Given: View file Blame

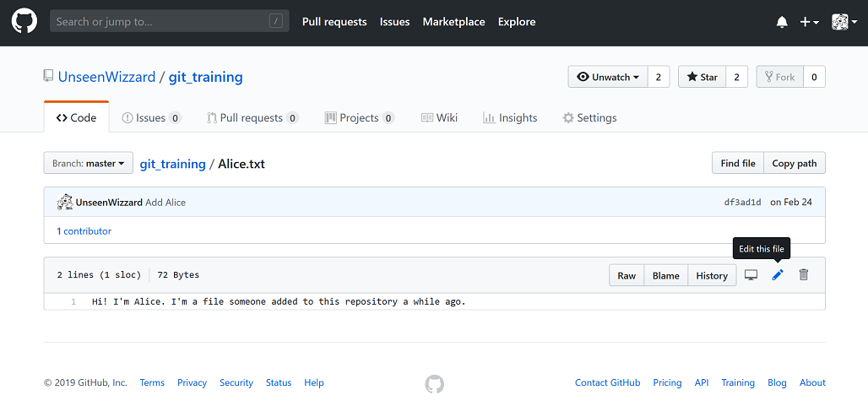Looking at the screenshot, I should (x=666, y=275).
